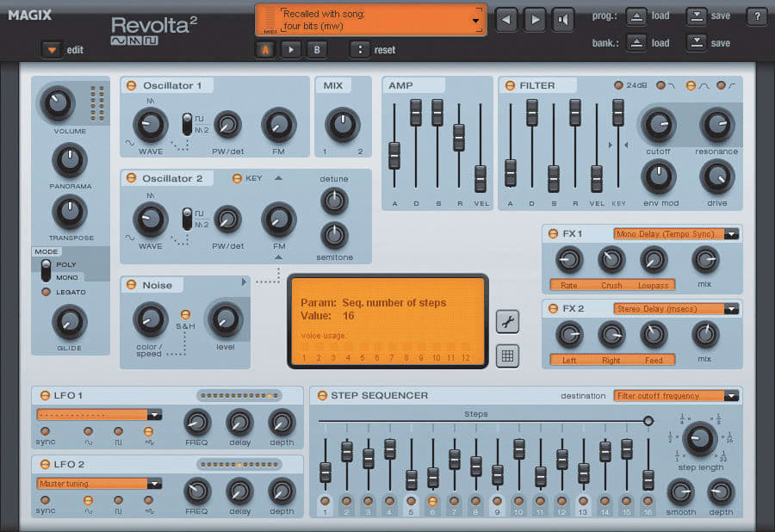Enable the LEGATO mode LED
The width and height of the screenshot is (775, 532).
click(x=46, y=292)
